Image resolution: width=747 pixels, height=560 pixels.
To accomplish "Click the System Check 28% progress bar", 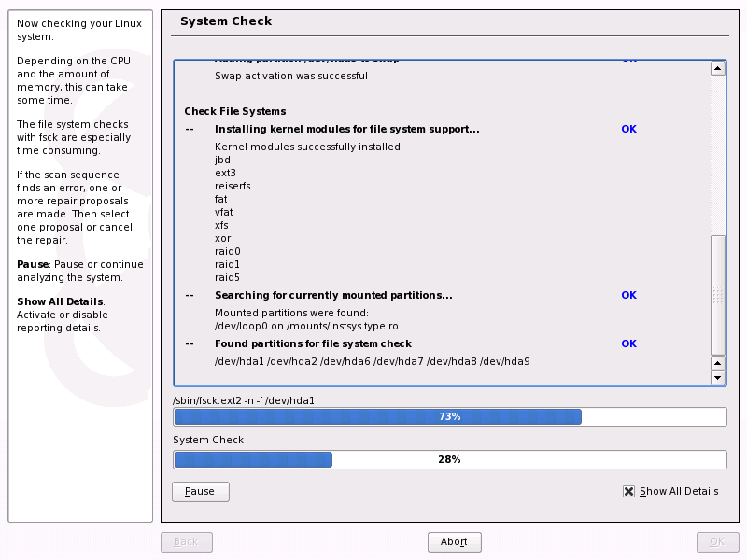I will [450, 459].
